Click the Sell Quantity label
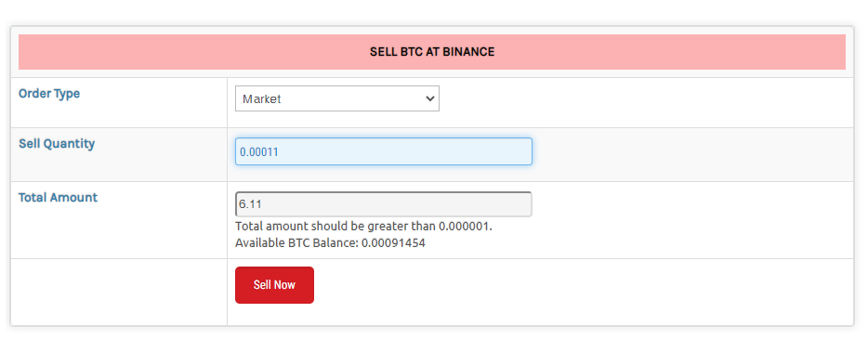The height and width of the screenshot is (352, 868). (x=57, y=144)
